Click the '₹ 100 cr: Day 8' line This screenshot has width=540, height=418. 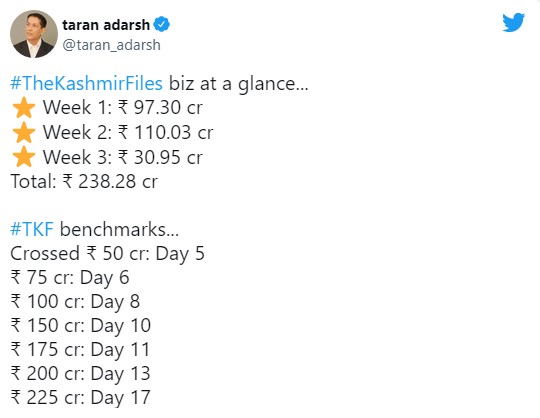coord(75,302)
